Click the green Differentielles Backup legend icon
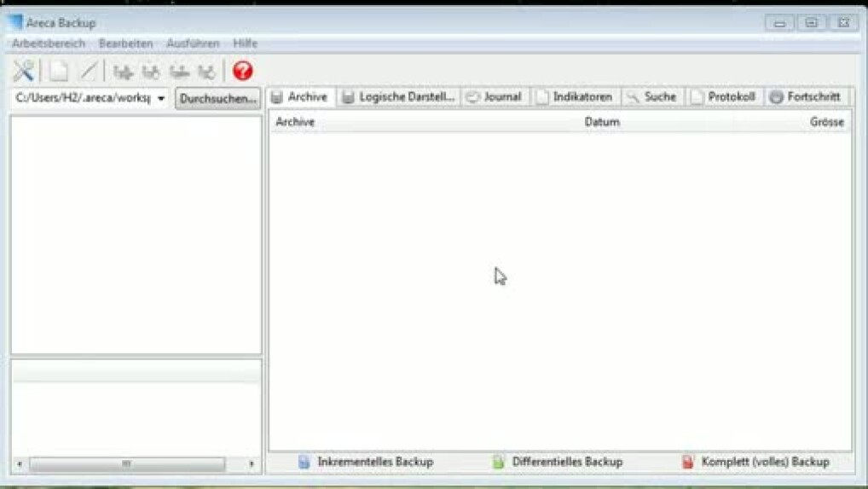This screenshot has width=868, height=489. click(498, 462)
